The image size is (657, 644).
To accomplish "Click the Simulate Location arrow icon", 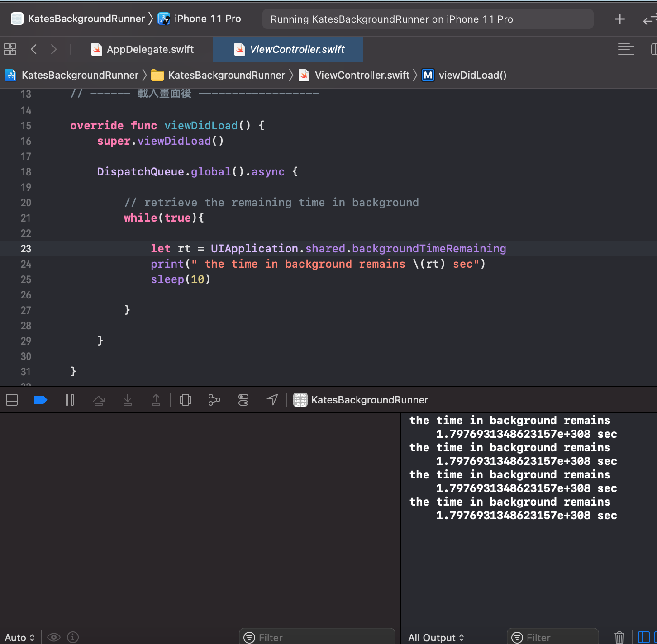I will [272, 400].
